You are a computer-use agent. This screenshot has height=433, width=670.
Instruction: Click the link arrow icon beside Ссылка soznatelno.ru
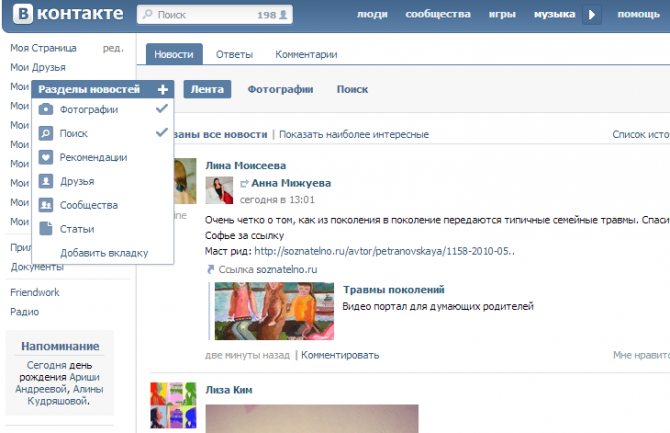[210, 269]
